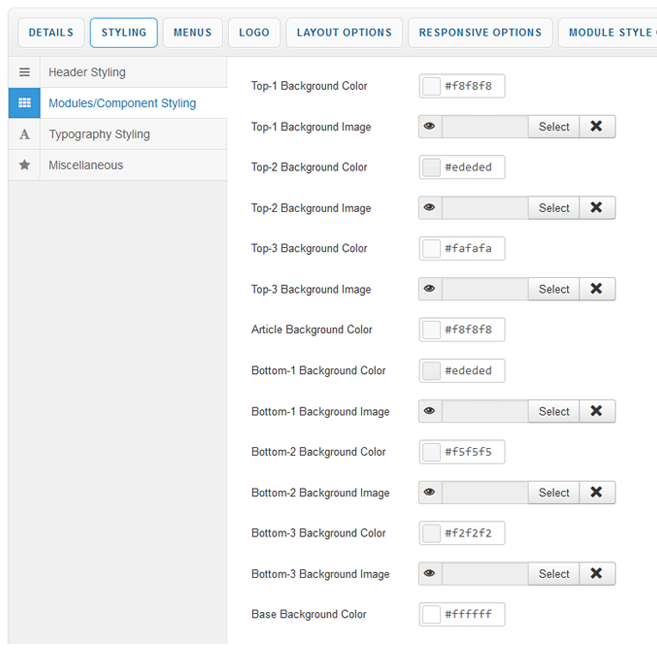Preview Top-1 Background Image using eye icon
The height and width of the screenshot is (657, 657).
coord(430,127)
